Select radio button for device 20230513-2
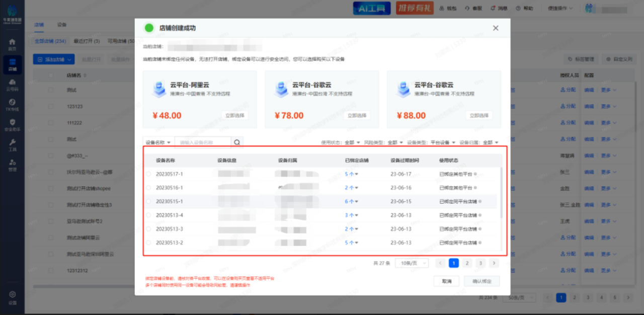This screenshot has height=315, width=644. [x=148, y=243]
